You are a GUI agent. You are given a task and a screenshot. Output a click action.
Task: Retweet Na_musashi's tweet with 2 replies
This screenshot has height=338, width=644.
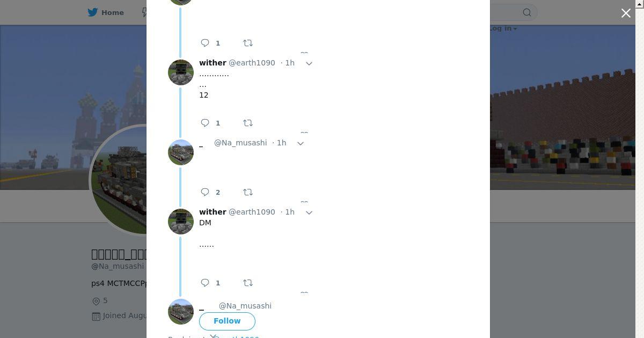(248, 192)
